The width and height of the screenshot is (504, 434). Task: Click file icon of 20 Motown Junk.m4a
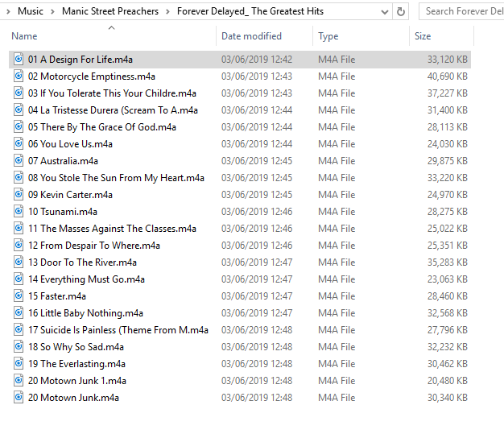(x=19, y=397)
